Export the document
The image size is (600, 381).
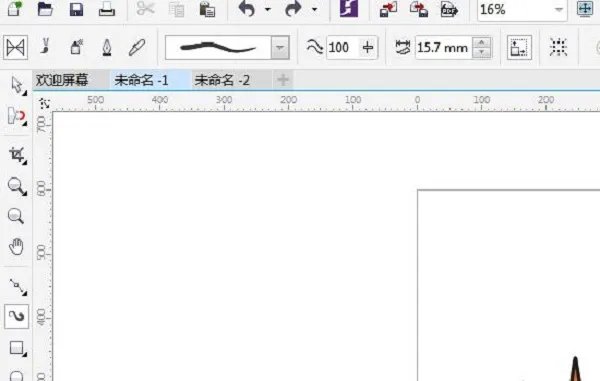[419, 9]
